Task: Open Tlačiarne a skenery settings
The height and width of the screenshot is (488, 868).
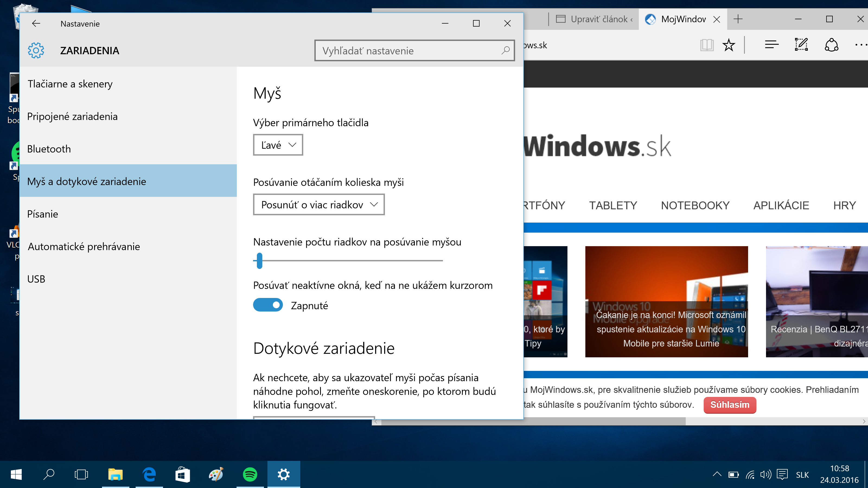Action: click(128, 84)
